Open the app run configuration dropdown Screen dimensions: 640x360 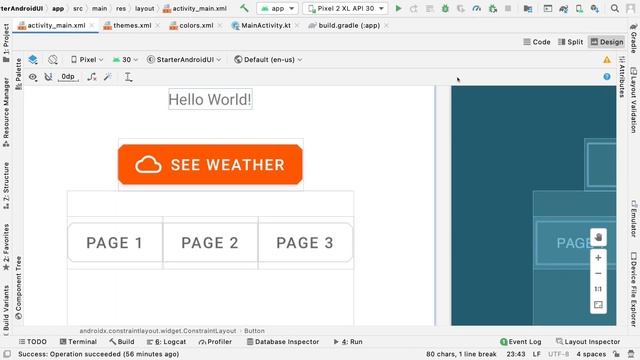[x=277, y=8]
